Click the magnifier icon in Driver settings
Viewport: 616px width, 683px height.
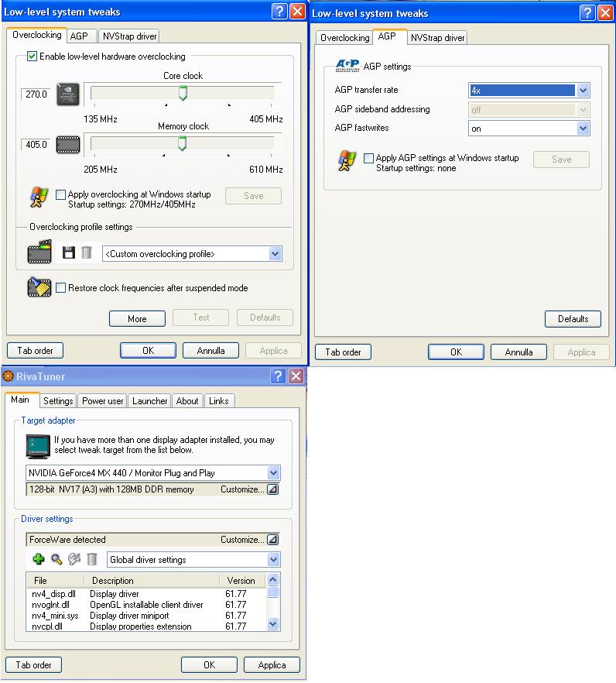click(56, 559)
